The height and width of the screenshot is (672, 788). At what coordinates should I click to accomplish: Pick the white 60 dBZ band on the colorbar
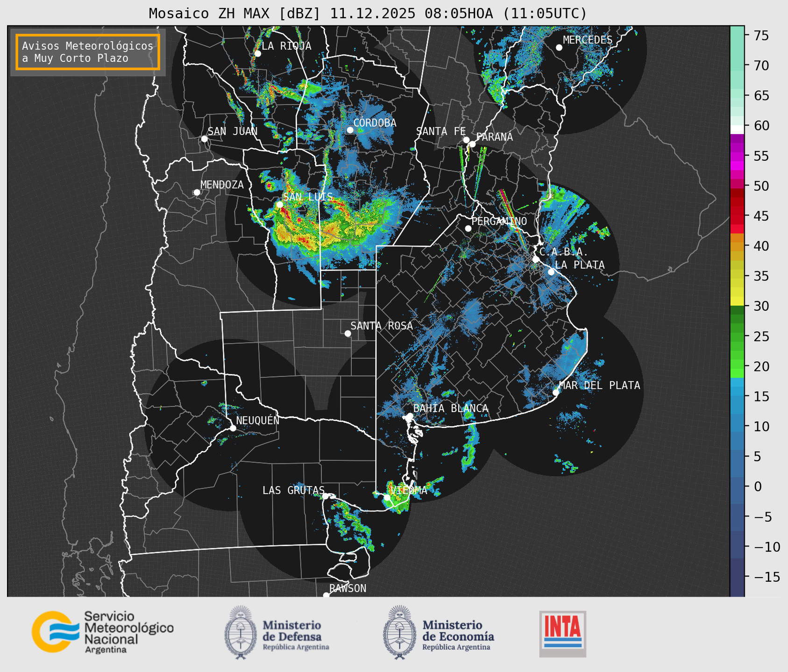(737, 129)
